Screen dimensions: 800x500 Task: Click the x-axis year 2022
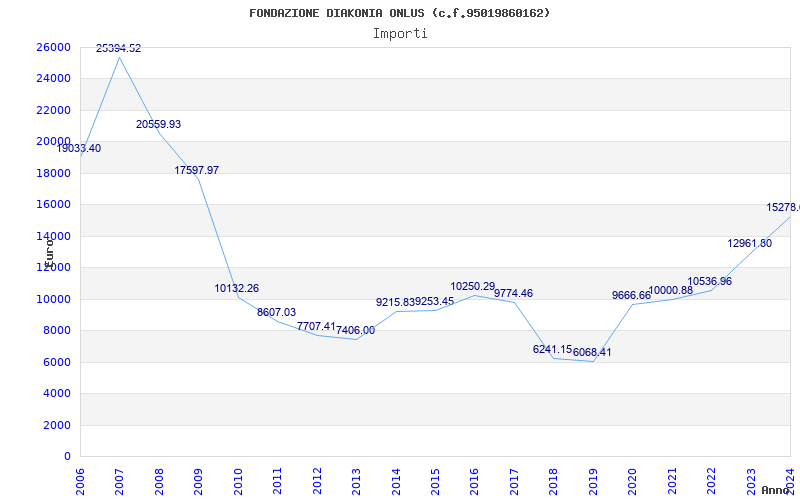pos(711,481)
